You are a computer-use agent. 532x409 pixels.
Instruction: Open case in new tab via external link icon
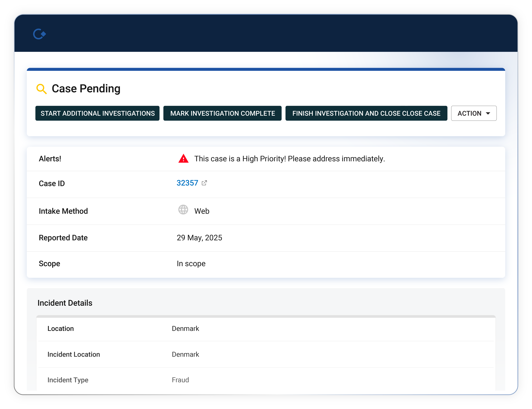point(204,183)
